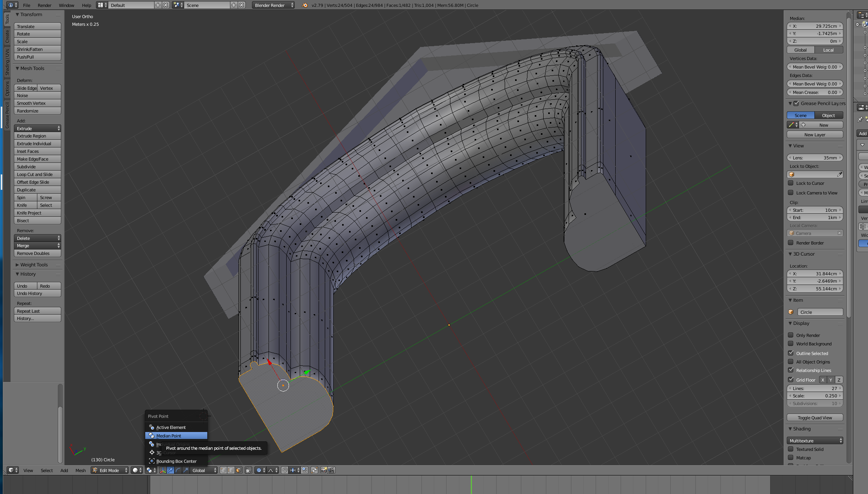
Task: Click the Blender logo icon in header
Action: tap(305, 5)
